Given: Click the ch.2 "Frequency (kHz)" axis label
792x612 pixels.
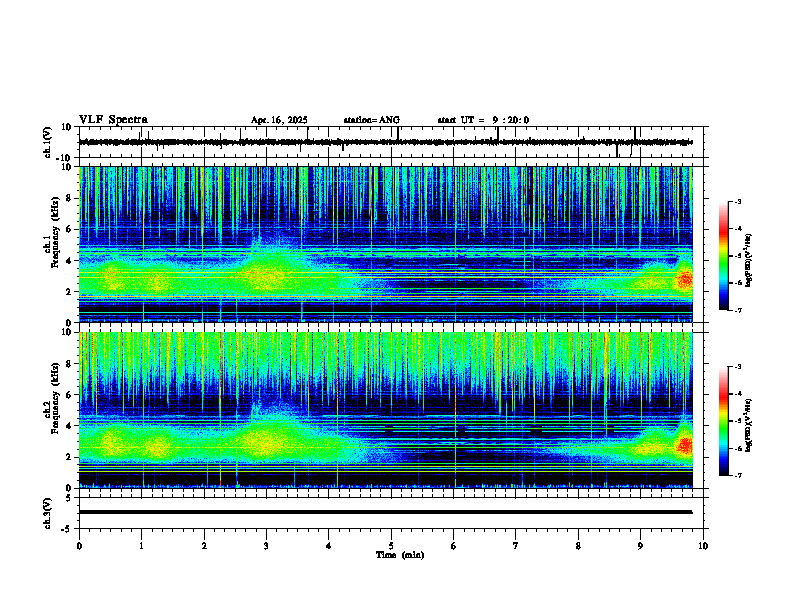Looking at the screenshot, I should 55,398.
